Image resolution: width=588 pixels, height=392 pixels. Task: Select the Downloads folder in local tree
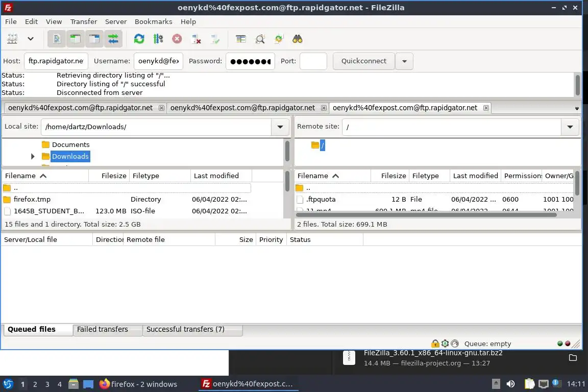[x=70, y=156]
